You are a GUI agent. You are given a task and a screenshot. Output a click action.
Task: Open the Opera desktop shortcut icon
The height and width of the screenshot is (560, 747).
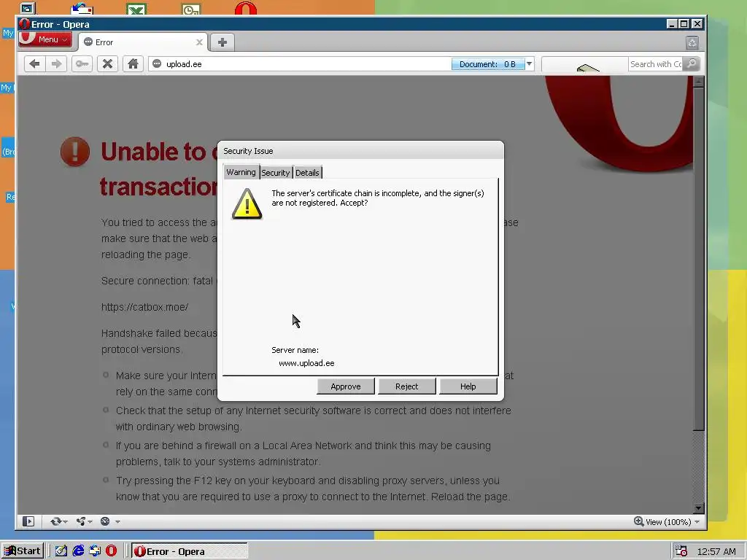point(246,8)
